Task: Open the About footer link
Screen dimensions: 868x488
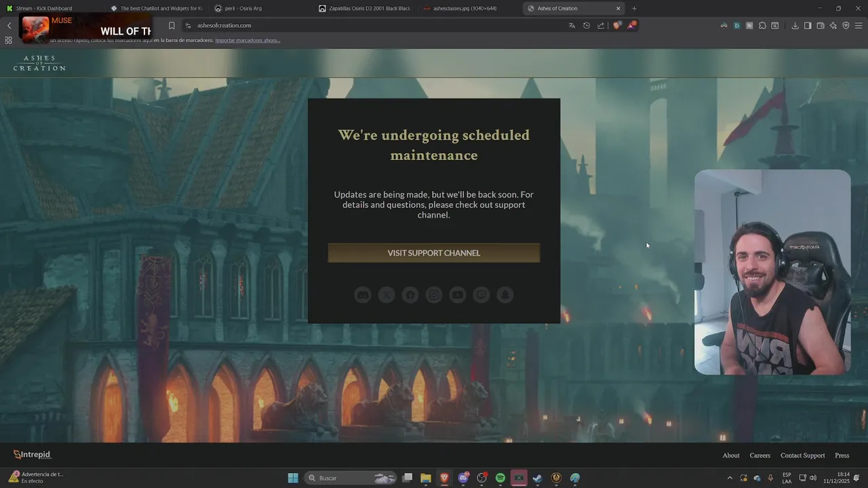Action: (x=731, y=455)
